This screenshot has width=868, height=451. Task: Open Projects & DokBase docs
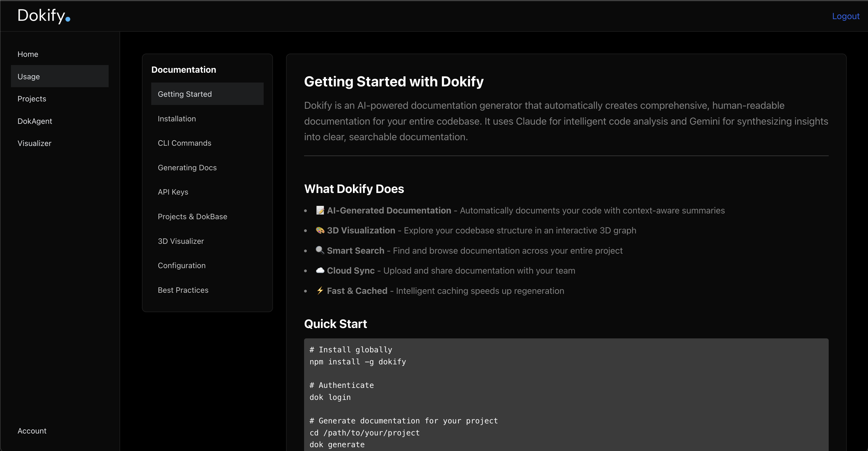[192, 216]
